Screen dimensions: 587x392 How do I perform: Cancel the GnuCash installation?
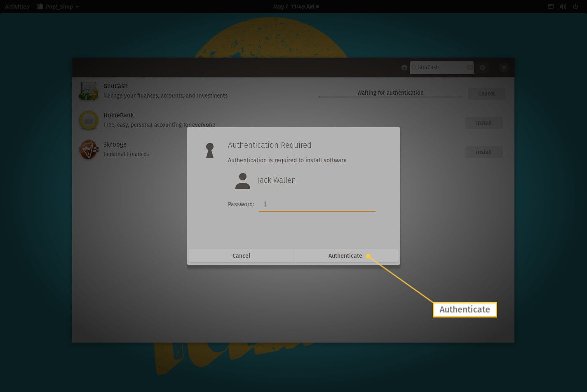coord(486,93)
